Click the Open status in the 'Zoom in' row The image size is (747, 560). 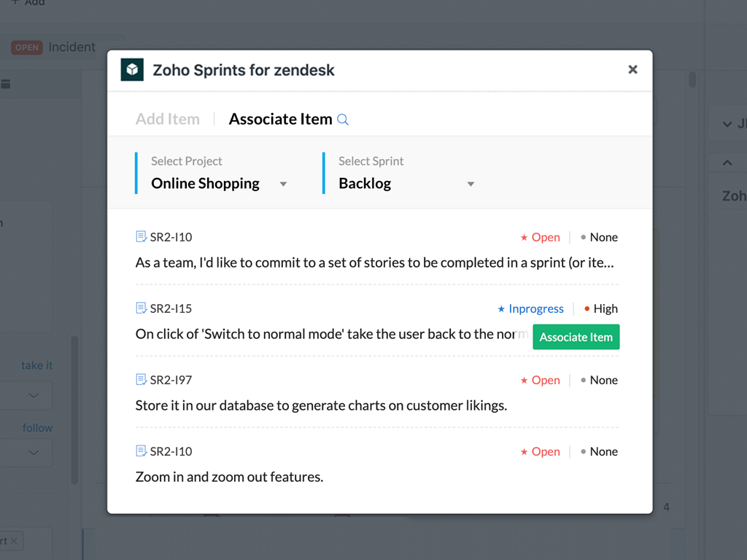pos(541,451)
